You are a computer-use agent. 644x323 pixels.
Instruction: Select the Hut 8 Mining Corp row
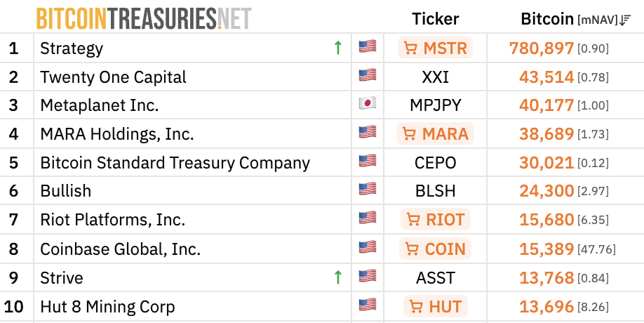click(107, 306)
